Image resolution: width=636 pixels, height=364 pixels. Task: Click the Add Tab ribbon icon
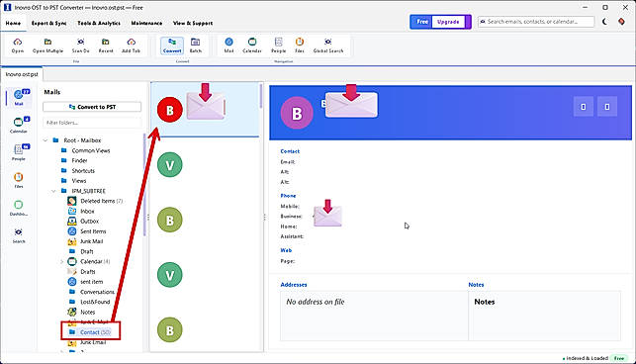click(131, 45)
